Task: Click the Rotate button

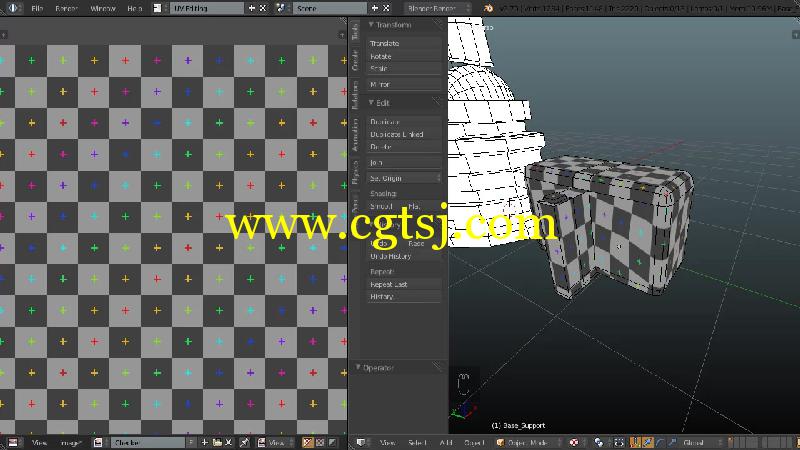Action: 404,56
